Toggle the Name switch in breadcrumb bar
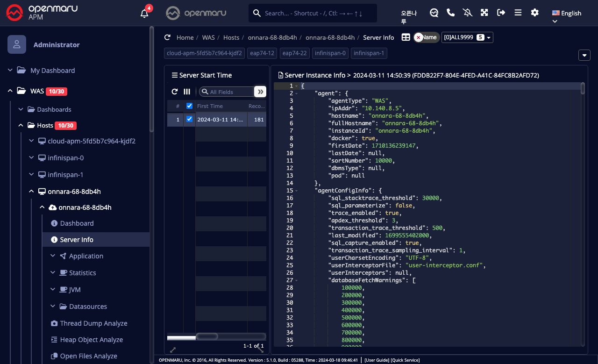The width and height of the screenshot is (598, 364). tap(426, 37)
